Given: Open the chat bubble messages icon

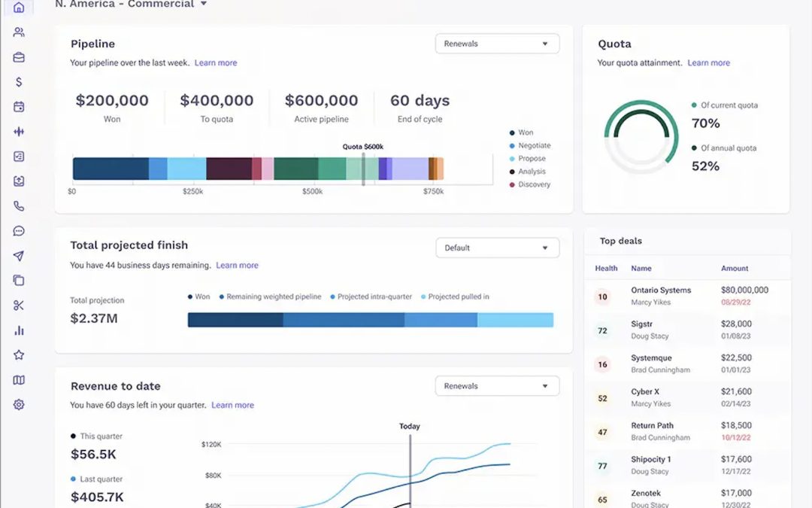Looking at the screenshot, I should pyautogui.click(x=19, y=231).
